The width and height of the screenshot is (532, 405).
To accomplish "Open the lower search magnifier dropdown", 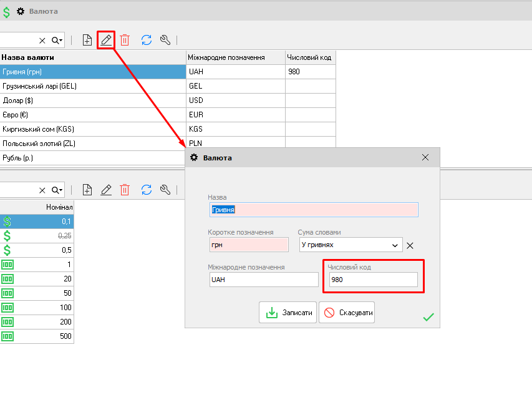I will pyautogui.click(x=57, y=190).
